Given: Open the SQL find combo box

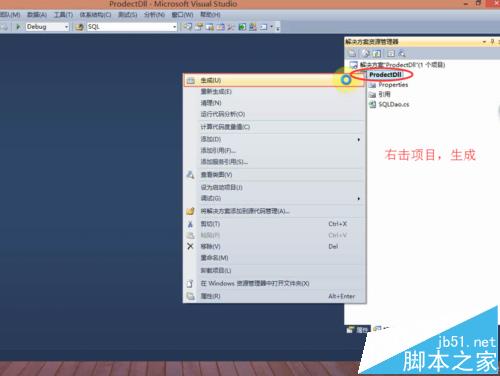Looking at the screenshot, I should [132, 27].
